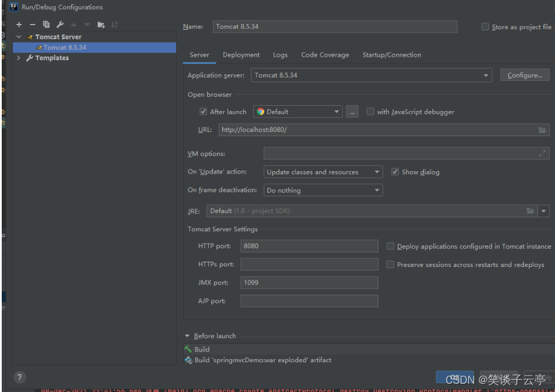
Task: Browse folder icon in URL field
Action: pyautogui.click(x=542, y=130)
